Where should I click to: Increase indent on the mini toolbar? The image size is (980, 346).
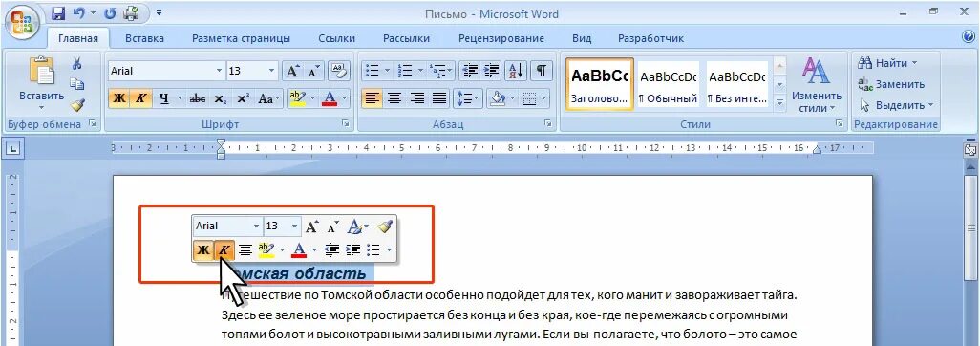point(353,250)
